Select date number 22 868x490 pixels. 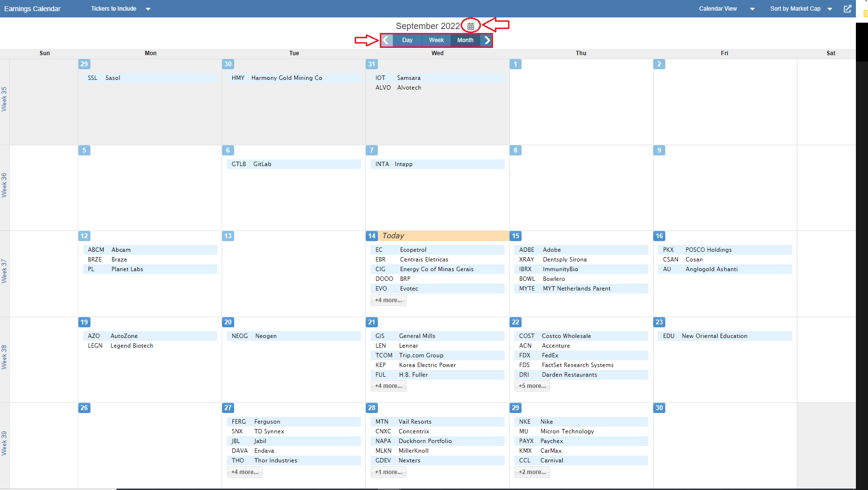point(515,322)
